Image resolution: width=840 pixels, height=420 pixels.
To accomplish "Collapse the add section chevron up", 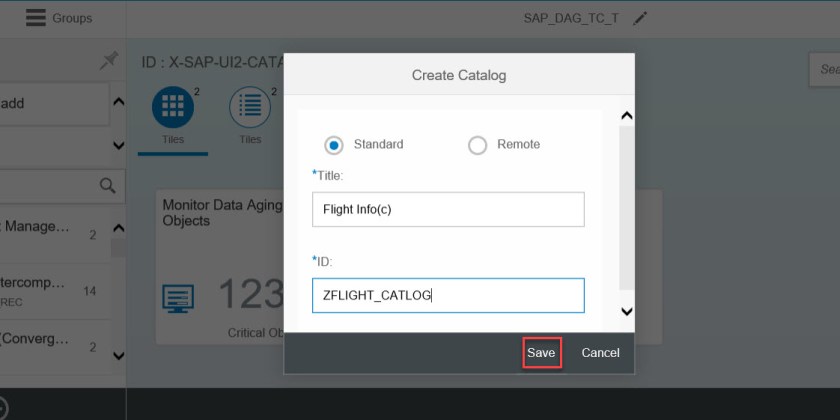I will pos(118,102).
